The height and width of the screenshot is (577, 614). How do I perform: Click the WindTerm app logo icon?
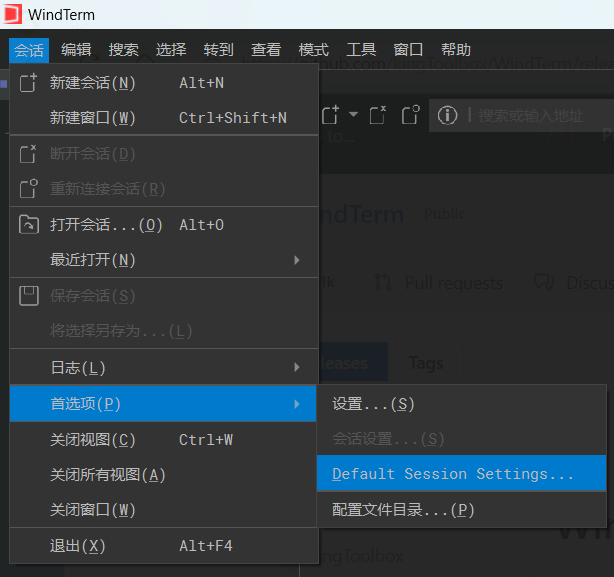coord(13,14)
